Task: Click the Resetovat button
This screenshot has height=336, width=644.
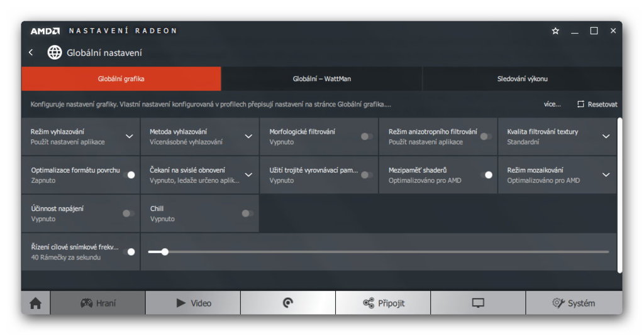Action: pyautogui.click(x=597, y=104)
